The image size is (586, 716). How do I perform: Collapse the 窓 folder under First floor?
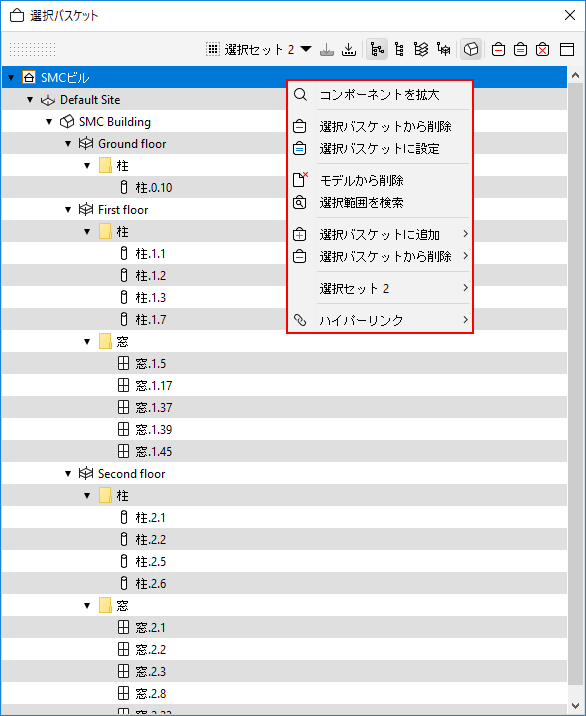click(x=87, y=342)
